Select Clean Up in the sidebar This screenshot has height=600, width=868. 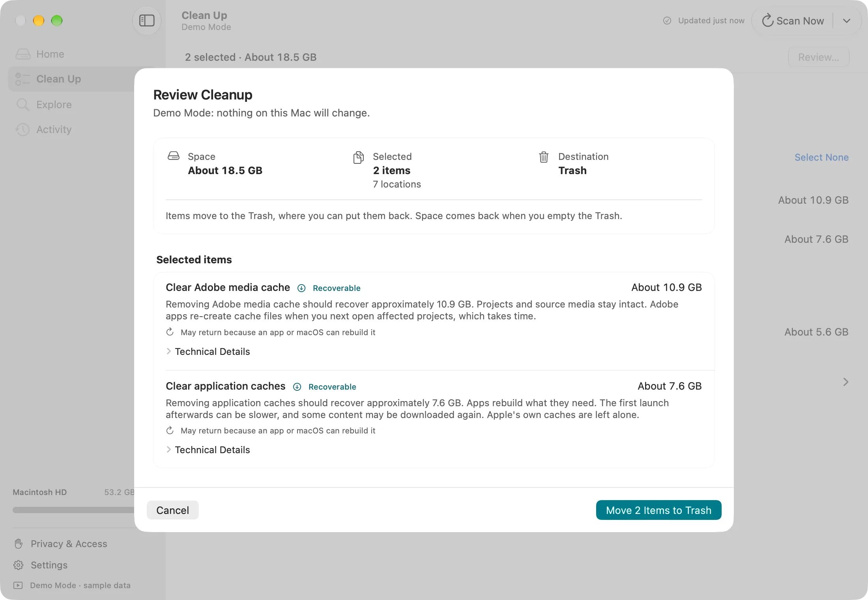tap(71, 79)
